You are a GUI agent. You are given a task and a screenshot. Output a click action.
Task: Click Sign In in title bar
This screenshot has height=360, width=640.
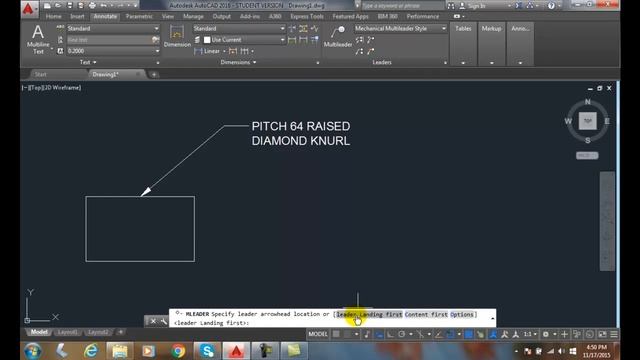coord(476,6)
